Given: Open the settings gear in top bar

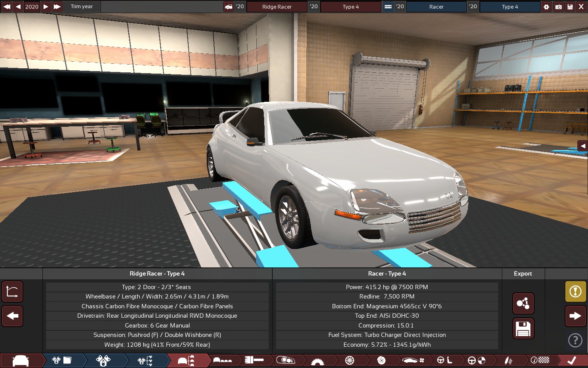Looking at the screenshot, I should coord(546,7).
